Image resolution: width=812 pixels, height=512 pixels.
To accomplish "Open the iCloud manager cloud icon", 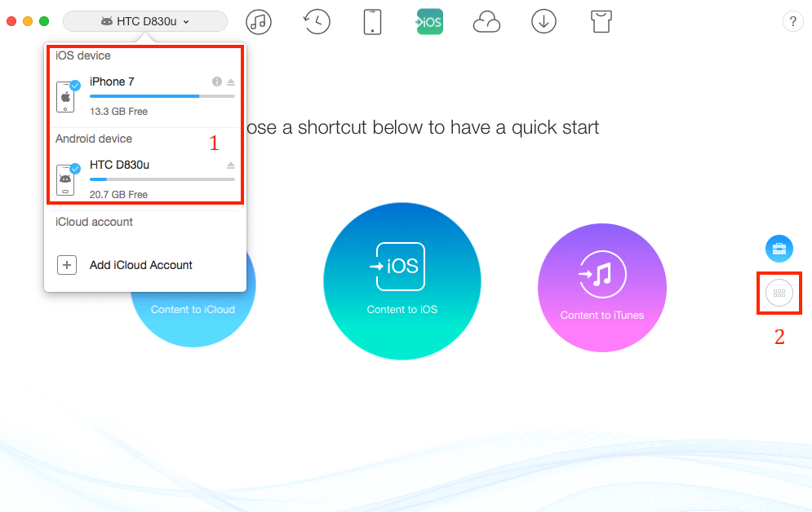I will [x=486, y=22].
